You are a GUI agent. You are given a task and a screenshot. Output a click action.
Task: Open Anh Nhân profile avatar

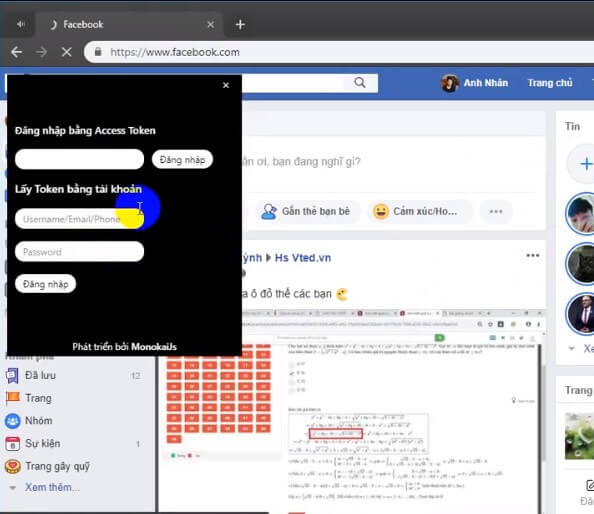450,83
